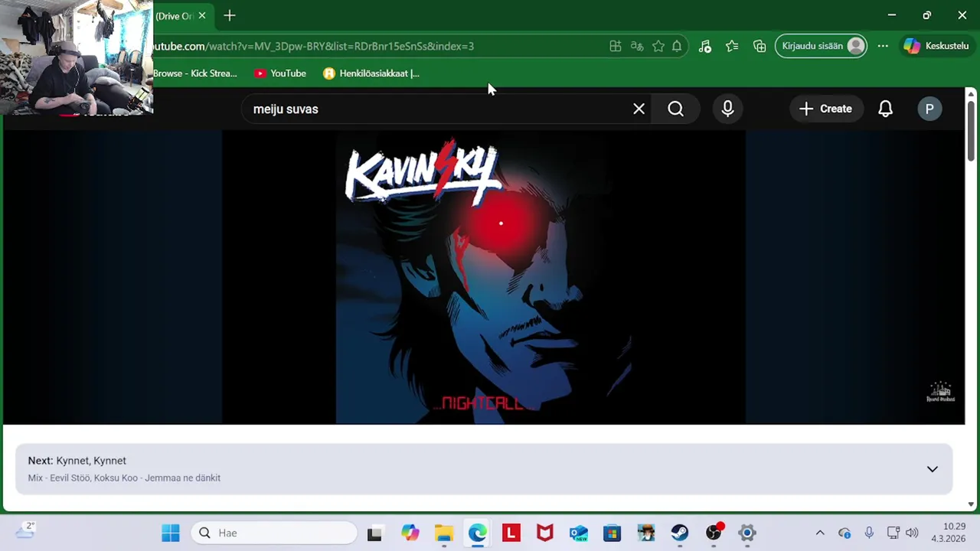Screen dimensions: 980x551
Task: Click the Kavinsky Nightcall video player
Action: tap(483, 277)
